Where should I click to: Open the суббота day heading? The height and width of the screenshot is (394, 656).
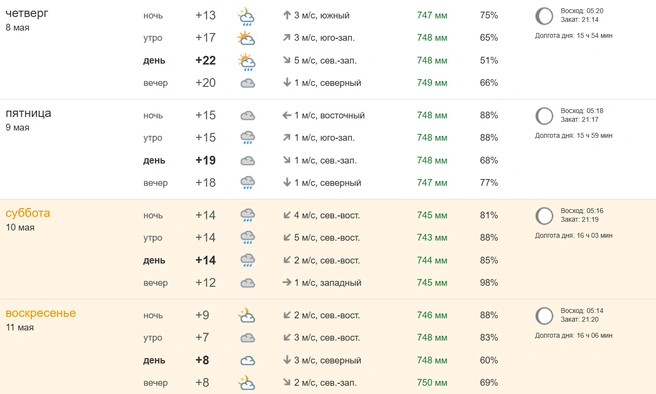click(28, 213)
